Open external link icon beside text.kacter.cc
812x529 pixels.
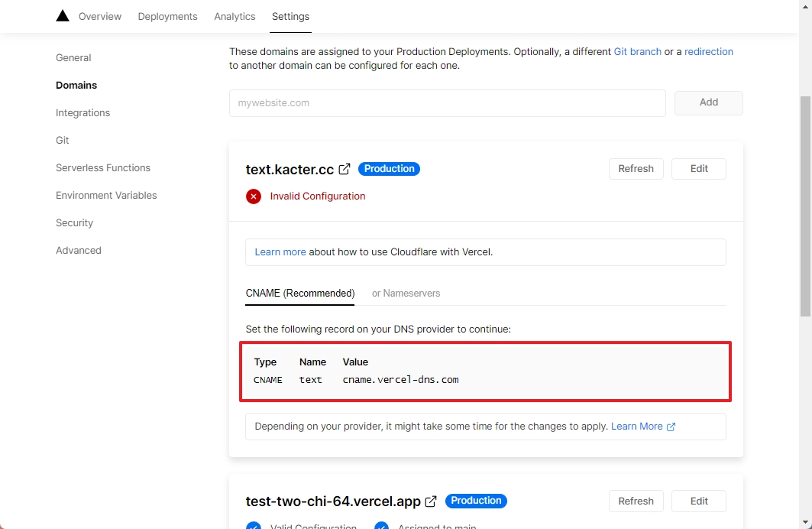pos(345,169)
